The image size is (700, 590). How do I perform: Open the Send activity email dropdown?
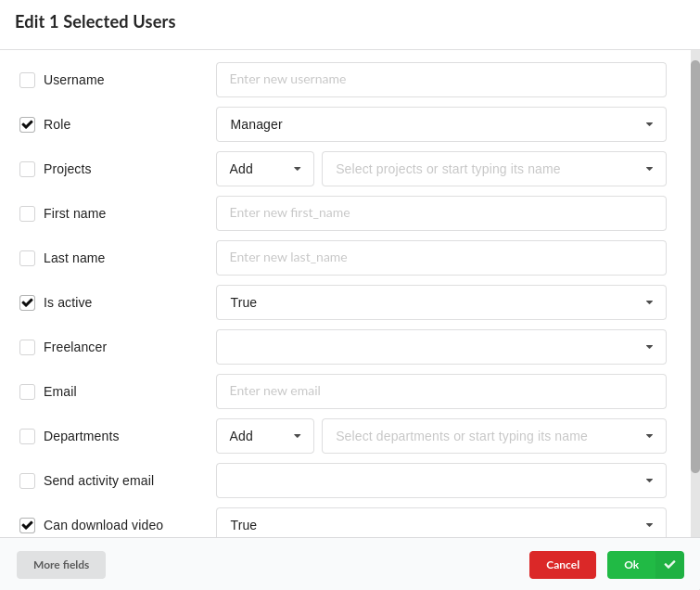click(440, 481)
